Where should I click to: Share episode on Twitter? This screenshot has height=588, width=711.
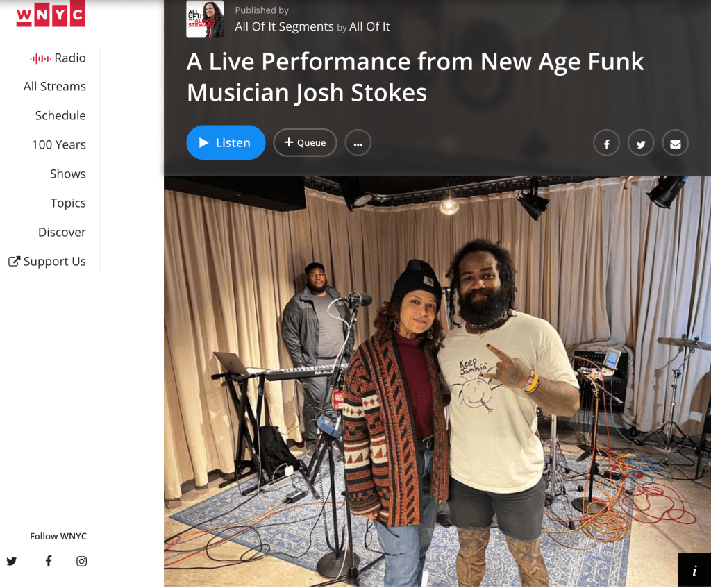pyautogui.click(x=641, y=143)
